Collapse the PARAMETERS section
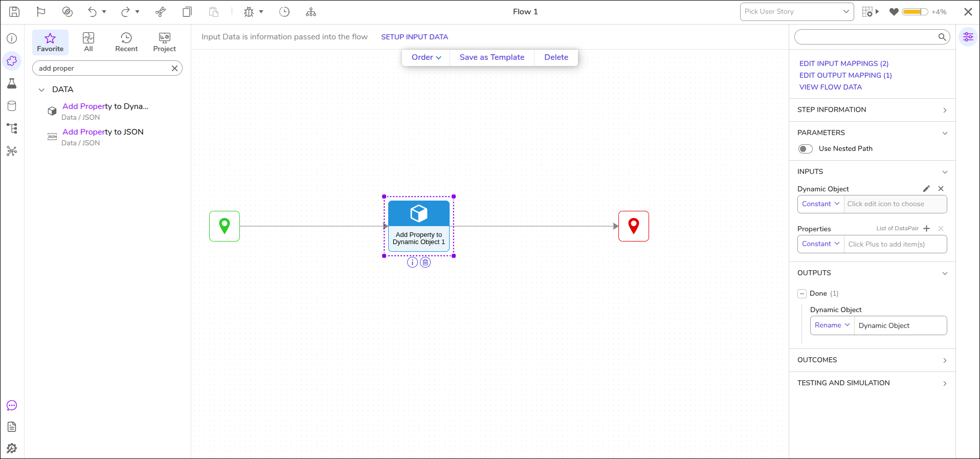Image resolution: width=980 pixels, height=459 pixels. click(x=872, y=133)
